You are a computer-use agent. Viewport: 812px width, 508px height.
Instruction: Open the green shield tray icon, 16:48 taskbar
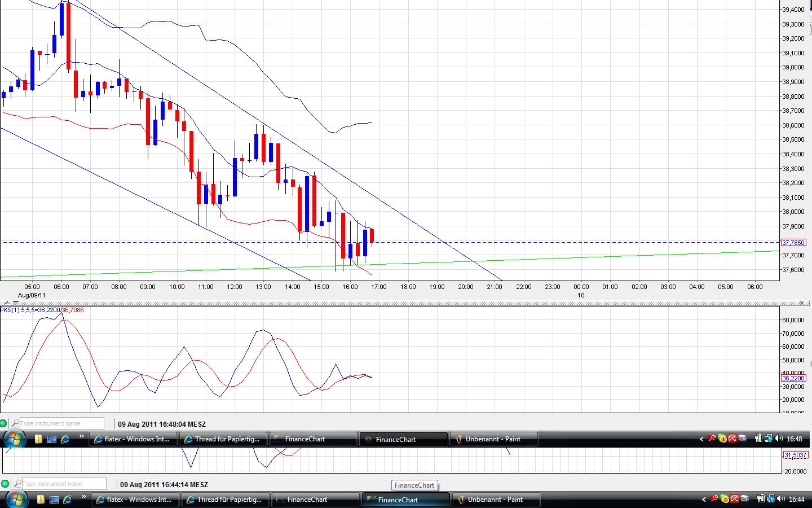[722, 439]
